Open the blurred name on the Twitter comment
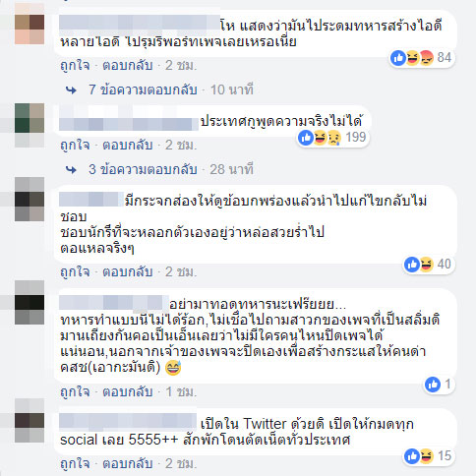The height and width of the screenshot is (476, 476). [128, 422]
